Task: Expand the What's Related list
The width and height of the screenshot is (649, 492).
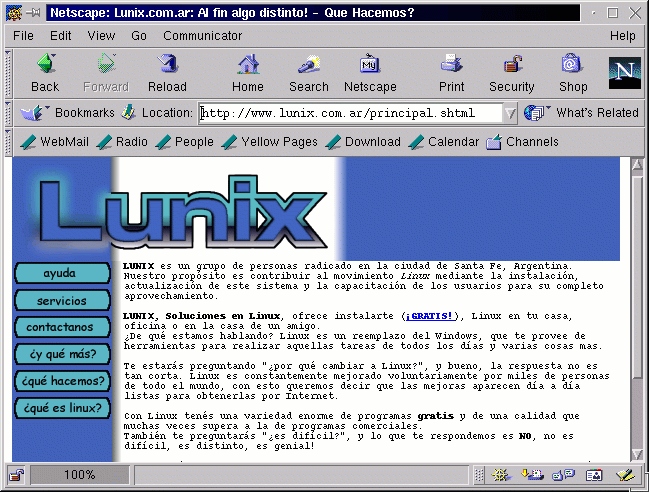Action: coord(583,113)
